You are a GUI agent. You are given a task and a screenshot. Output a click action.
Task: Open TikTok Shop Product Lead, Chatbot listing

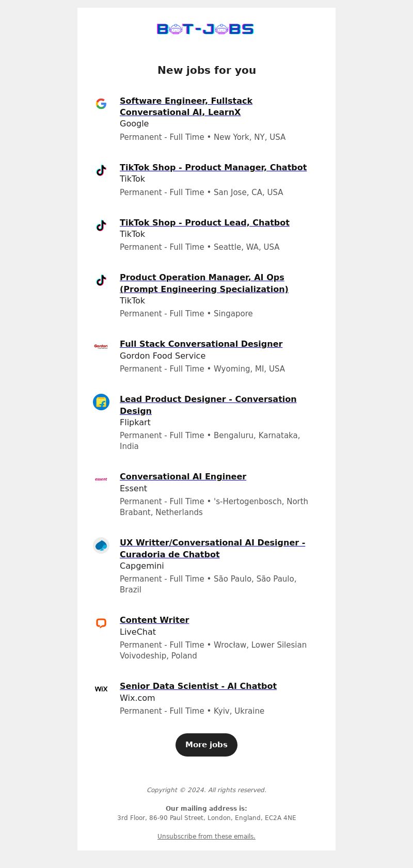tap(204, 222)
